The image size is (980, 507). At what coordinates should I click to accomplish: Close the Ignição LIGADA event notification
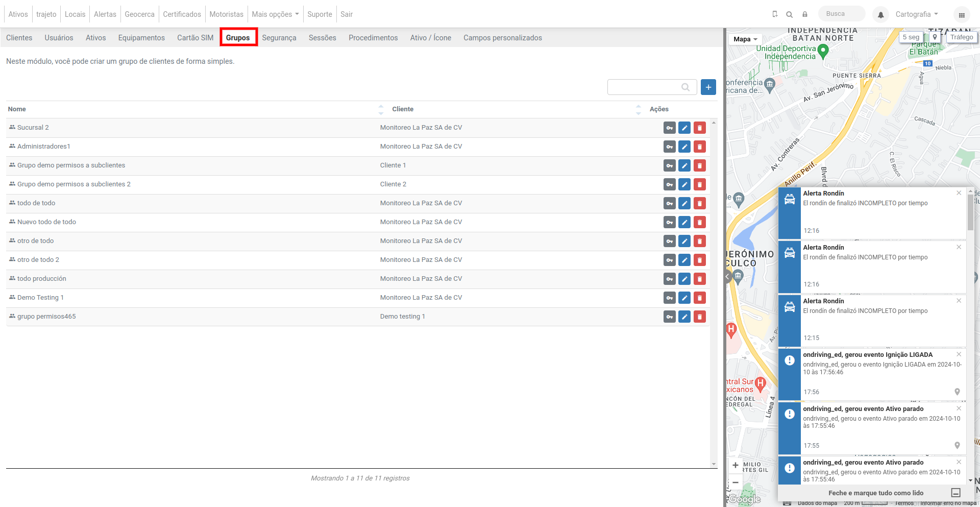[x=959, y=354]
